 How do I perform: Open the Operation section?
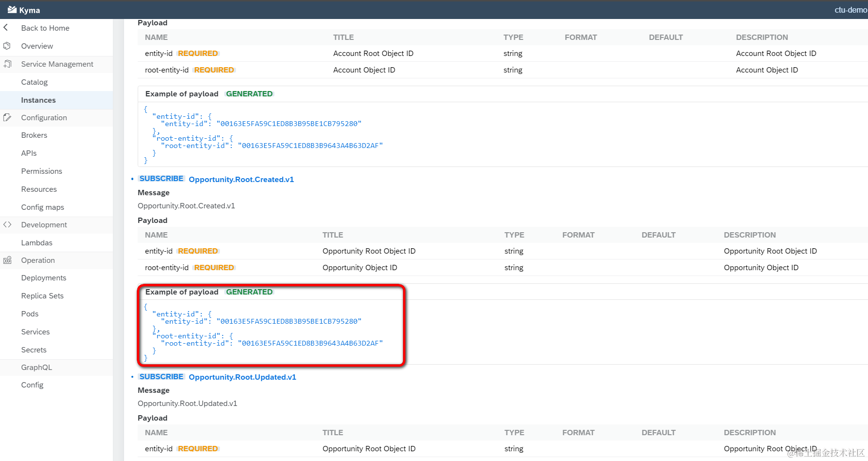coord(38,260)
